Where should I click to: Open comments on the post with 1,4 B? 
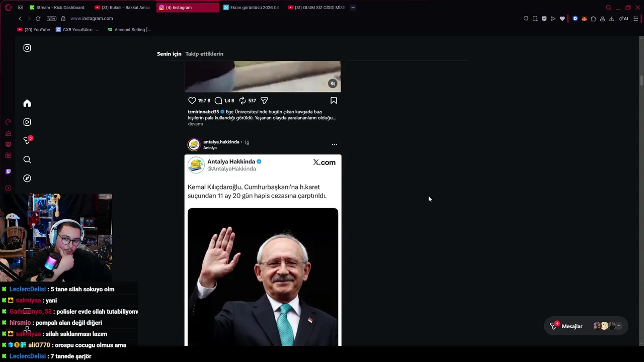tap(218, 101)
